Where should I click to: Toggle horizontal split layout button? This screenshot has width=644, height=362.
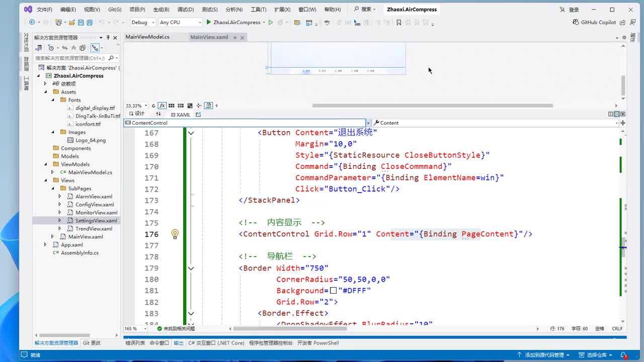click(617, 114)
